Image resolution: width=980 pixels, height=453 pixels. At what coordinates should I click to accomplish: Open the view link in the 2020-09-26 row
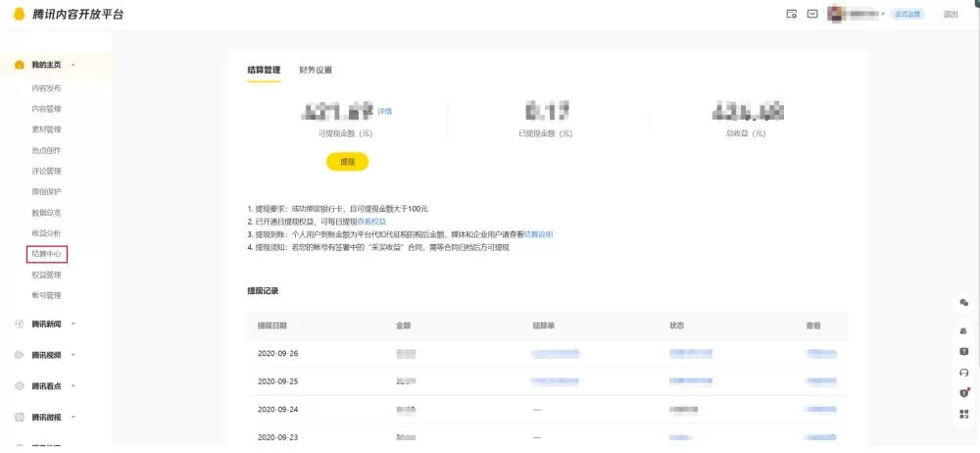tap(821, 354)
